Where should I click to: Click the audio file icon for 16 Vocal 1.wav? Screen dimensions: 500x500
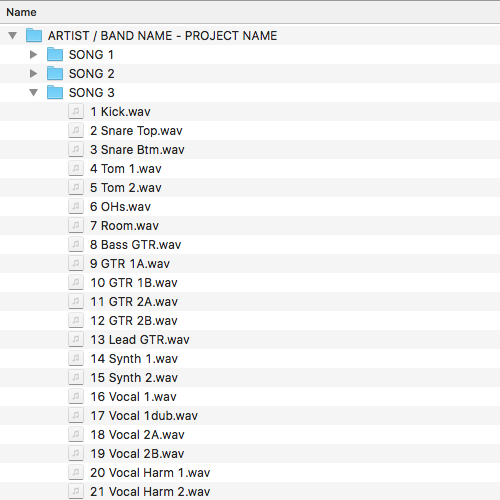(x=76, y=396)
